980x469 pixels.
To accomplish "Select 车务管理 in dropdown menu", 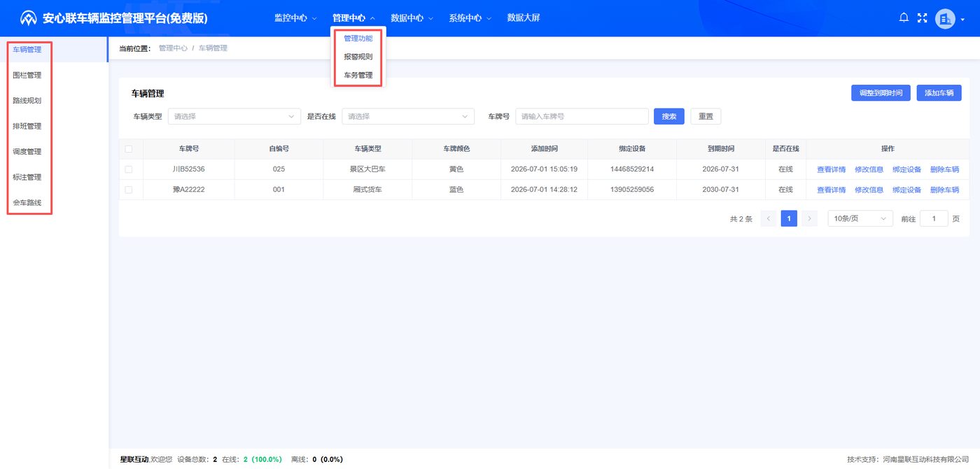I will coord(358,75).
